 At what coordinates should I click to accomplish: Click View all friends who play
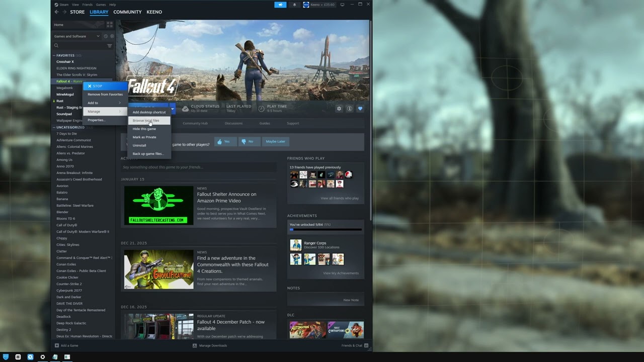340,198
